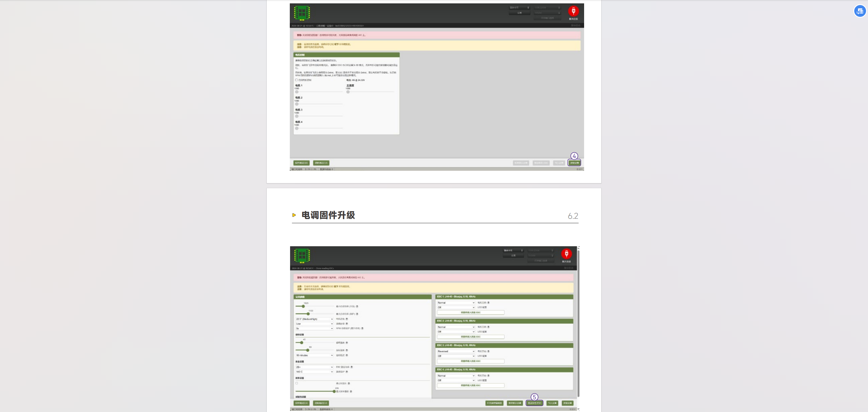
Task: Click help icon next to ESC 1 motor direction
Action: pos(488,303)
